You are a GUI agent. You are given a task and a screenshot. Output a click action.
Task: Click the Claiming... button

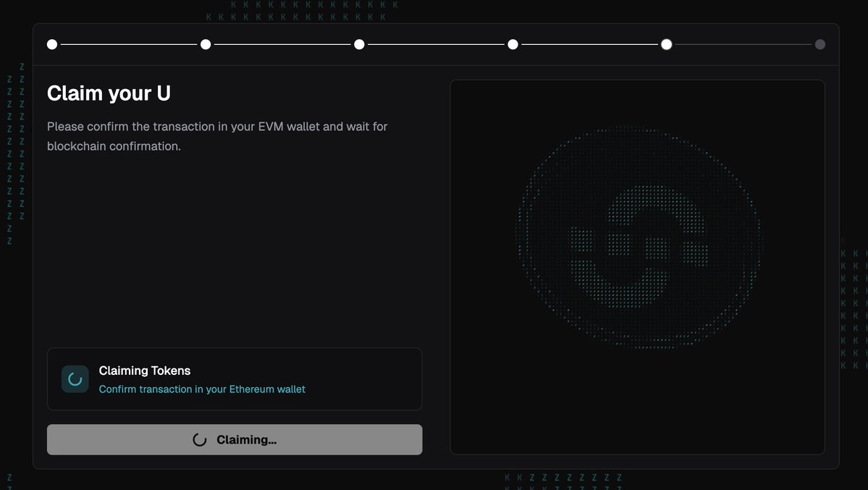[x=234, y=439]
